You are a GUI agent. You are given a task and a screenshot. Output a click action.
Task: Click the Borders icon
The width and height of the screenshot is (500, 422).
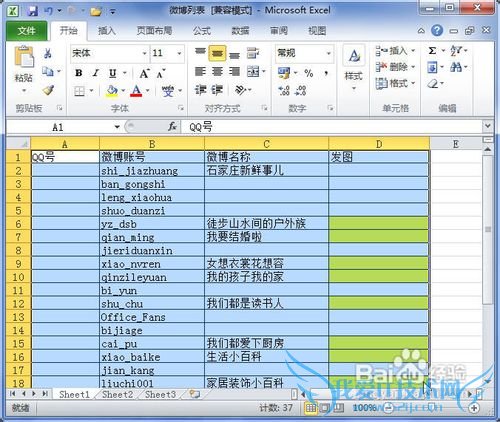pyautogui.click(x=79, y=91)
